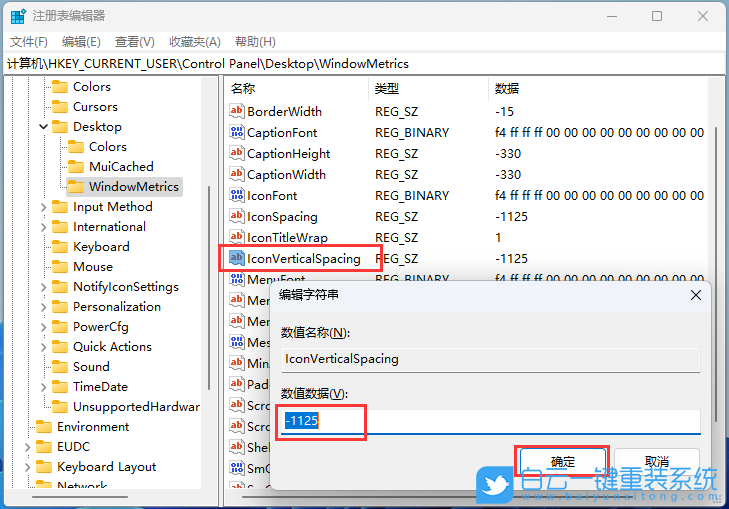
Task: Select the EUDC folder icon
Action: tap(44, 447)
